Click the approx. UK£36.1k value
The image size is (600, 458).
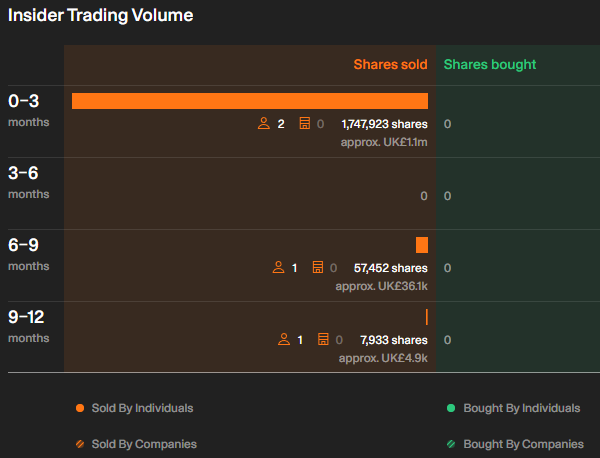pos(382,286)
